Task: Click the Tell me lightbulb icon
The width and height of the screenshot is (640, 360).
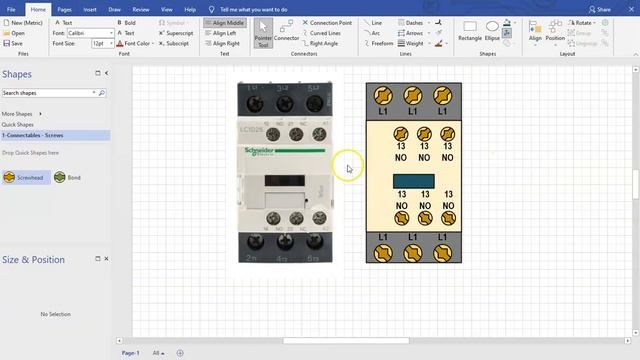Action: pos(211,9)
